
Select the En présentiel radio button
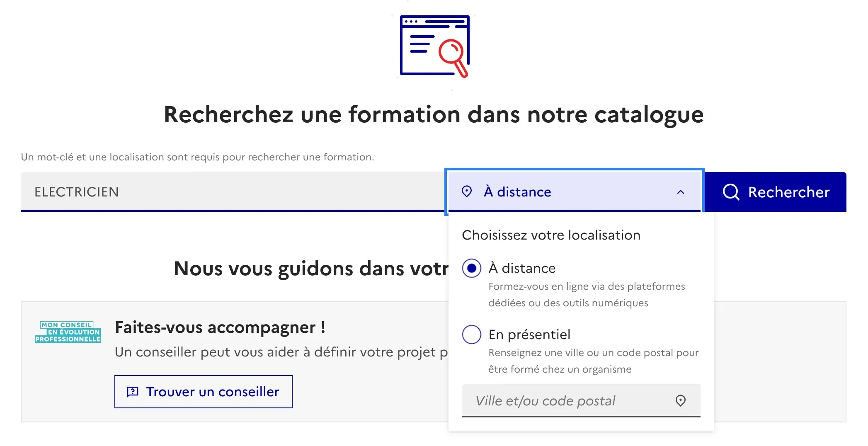(x=471, y=334)
